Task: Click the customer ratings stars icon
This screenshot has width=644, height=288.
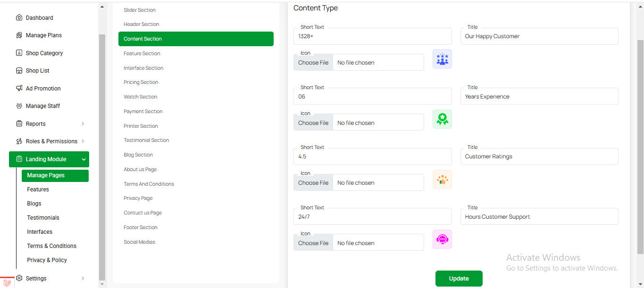Action: tap(442, 180)
